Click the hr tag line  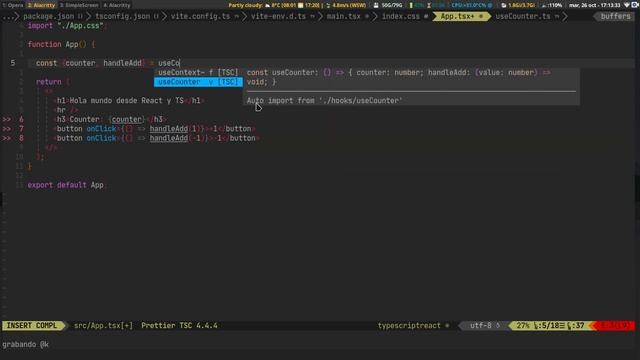click(65, 110)
